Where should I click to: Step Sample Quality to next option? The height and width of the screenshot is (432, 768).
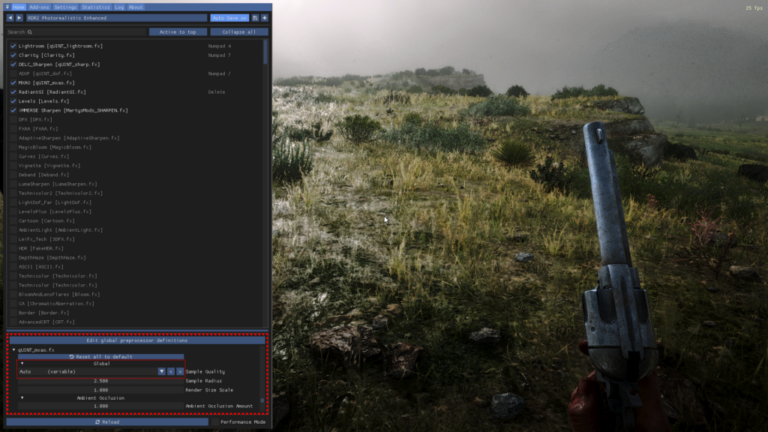click(180, 372)
